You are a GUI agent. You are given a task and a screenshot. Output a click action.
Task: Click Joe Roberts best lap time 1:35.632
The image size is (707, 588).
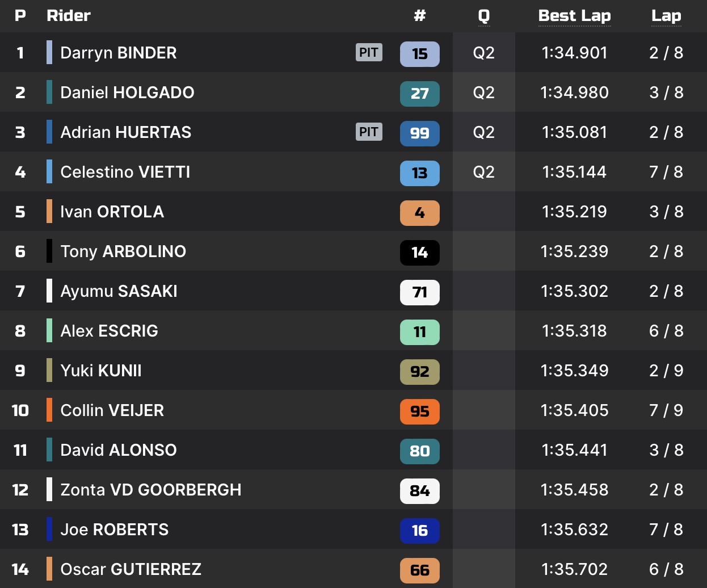click(574, 530)
